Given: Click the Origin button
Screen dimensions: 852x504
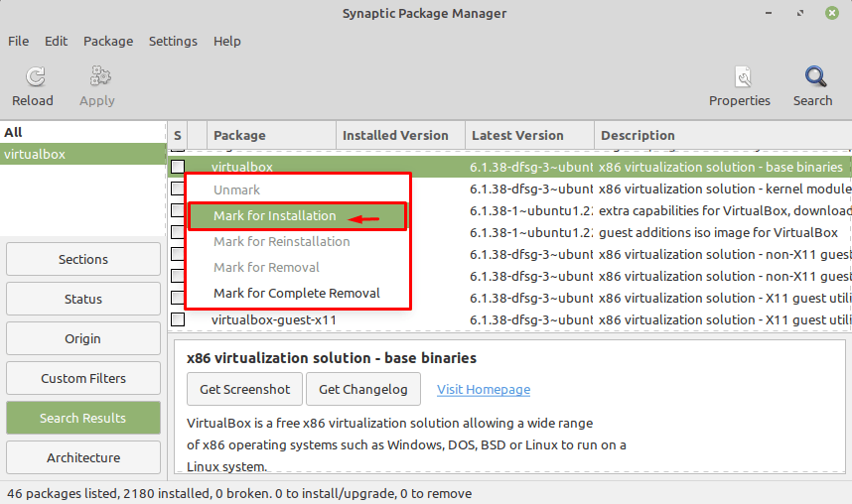Looking at the screenshot, I should (83, 339).
